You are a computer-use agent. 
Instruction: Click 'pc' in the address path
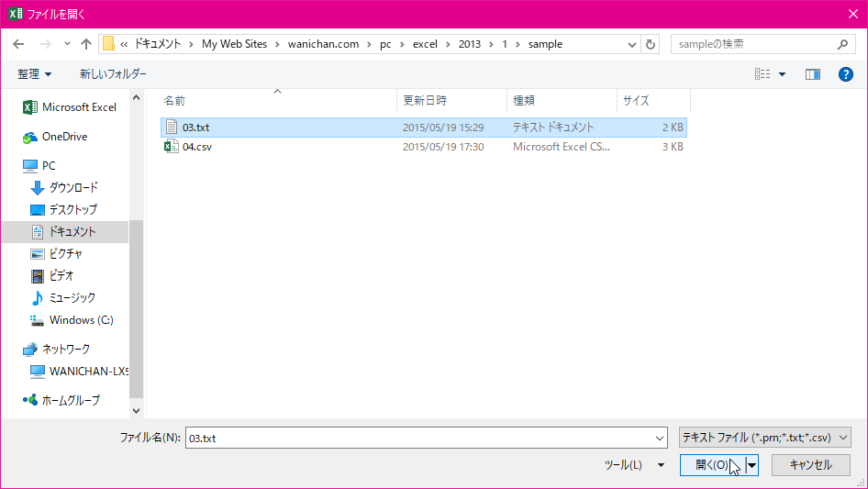(385, 44)
